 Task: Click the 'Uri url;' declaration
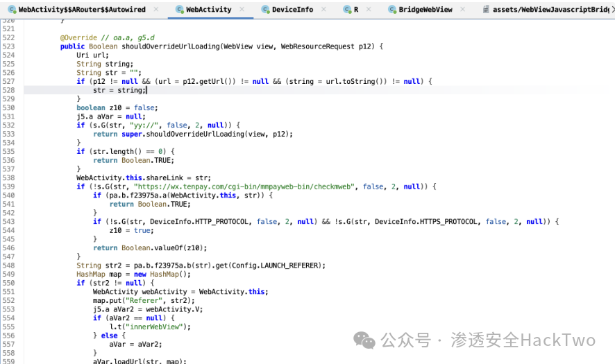click(92, 55)
